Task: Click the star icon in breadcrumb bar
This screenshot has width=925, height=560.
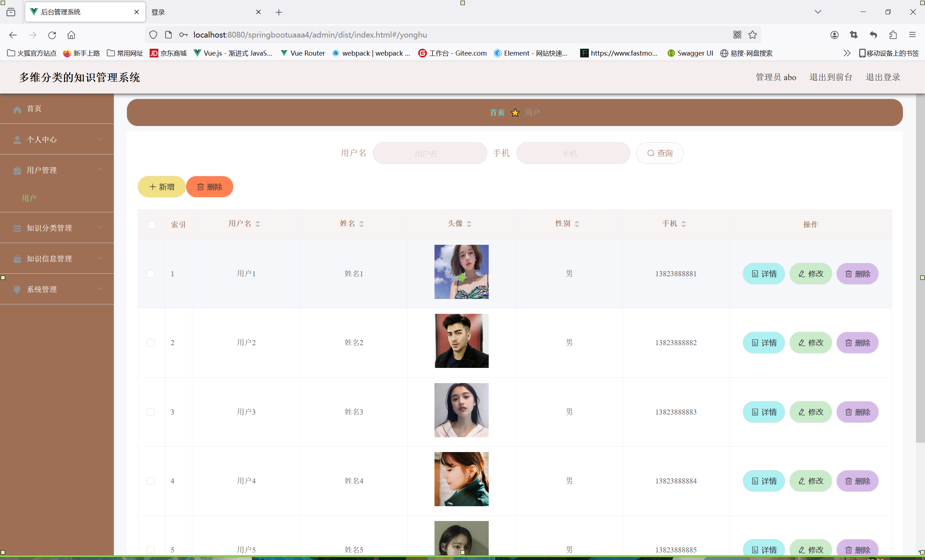Action: pyautogui.click(x=515, y=113)
